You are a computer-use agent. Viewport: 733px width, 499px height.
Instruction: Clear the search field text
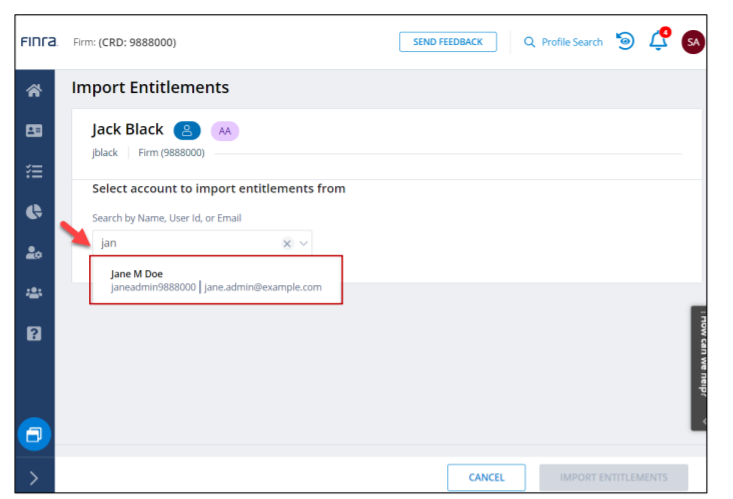(x=287, y=243)
